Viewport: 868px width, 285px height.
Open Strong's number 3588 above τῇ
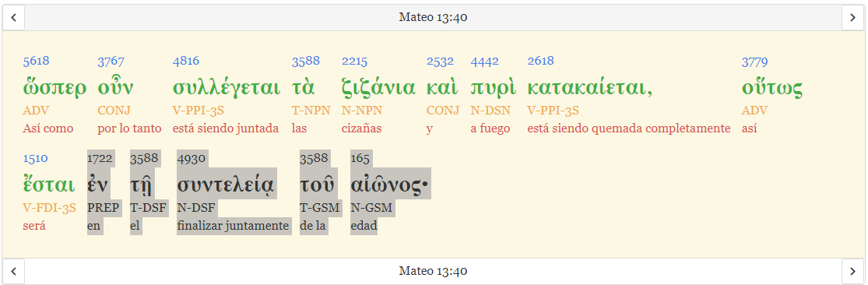(x=145, y=159)
